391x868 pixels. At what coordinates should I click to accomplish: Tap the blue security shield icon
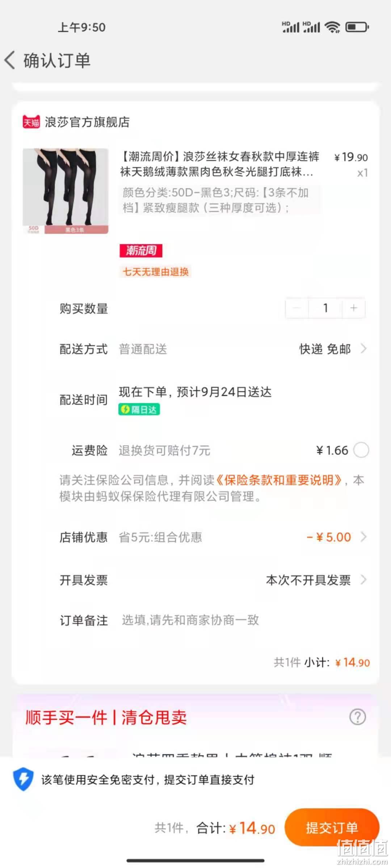[x=24, y=779]
